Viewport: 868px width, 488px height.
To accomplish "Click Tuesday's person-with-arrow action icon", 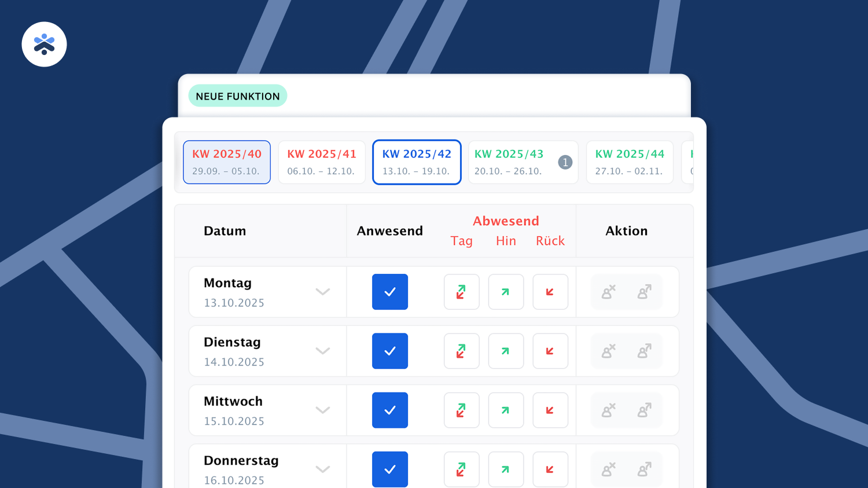I will coord(644,351).
